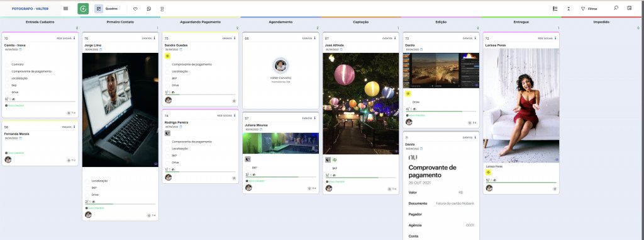Open the REDE SOCIAIS label on Rodrigo Pereira card
644x240 pixels.
(225, 116)
